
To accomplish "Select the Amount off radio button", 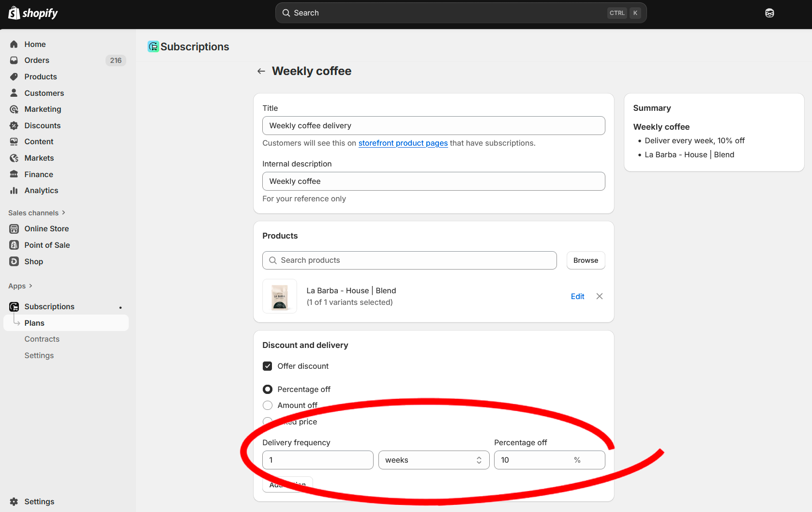I will pyautogui.click(x=268, y=405).
